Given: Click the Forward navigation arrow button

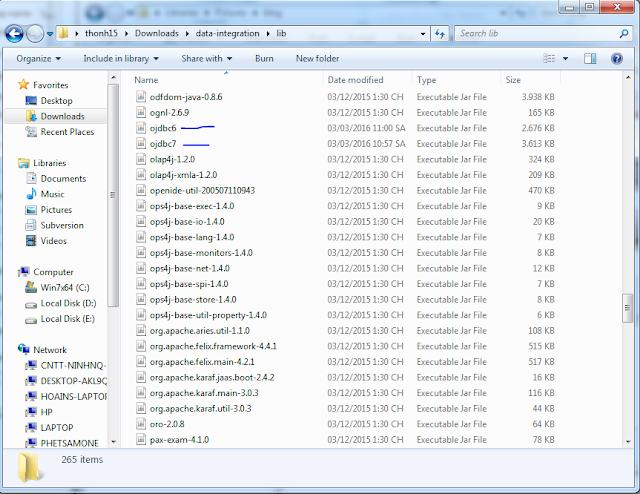Looking at the screenshot, I should point(35,33).
